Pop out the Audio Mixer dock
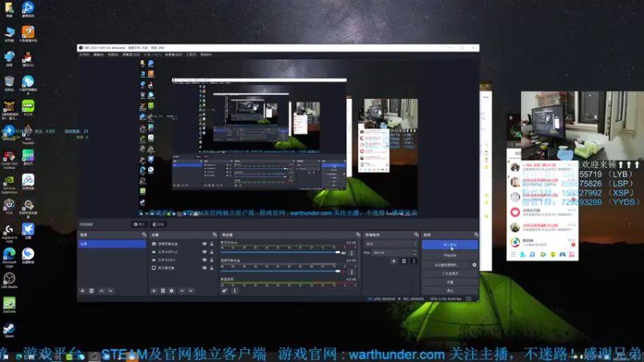The image size is (644, 362). [357, 235]
